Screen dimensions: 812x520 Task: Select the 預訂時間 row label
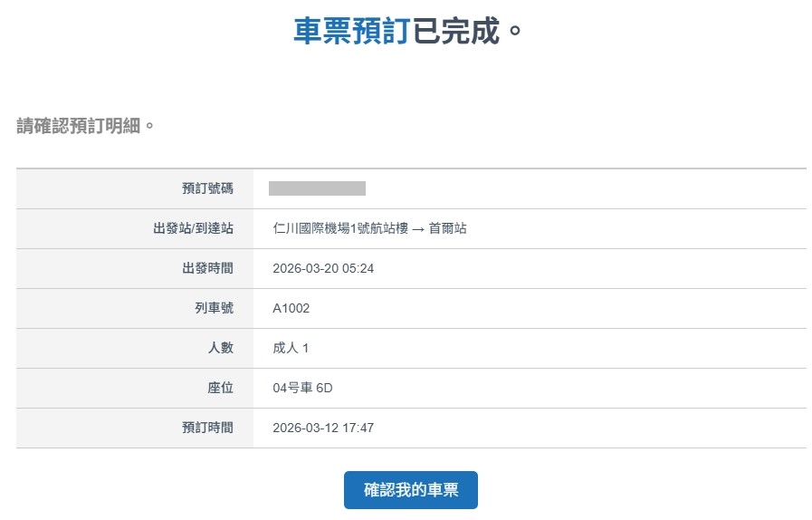click(207, 428)
